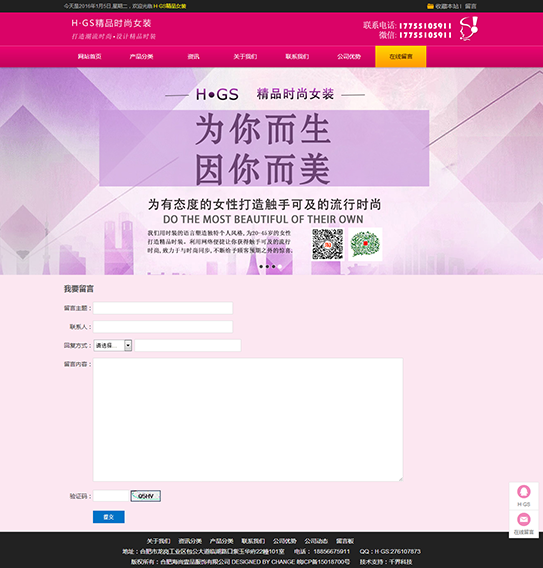Click the envelope message icon in floating sidebar
Viewport: 543px width, 568px height.
point(523,519)
